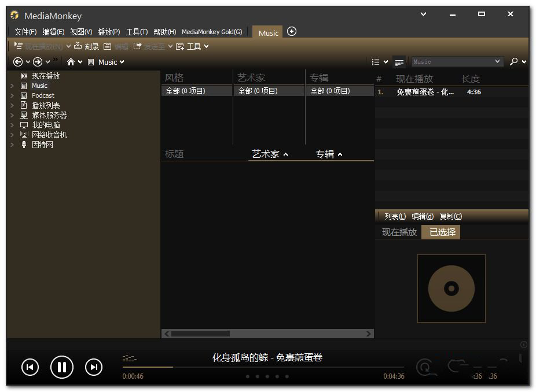The image size is (536, 392).
Task: Click the MediaMonkey logo in title bar
Action: pos(14,16)
